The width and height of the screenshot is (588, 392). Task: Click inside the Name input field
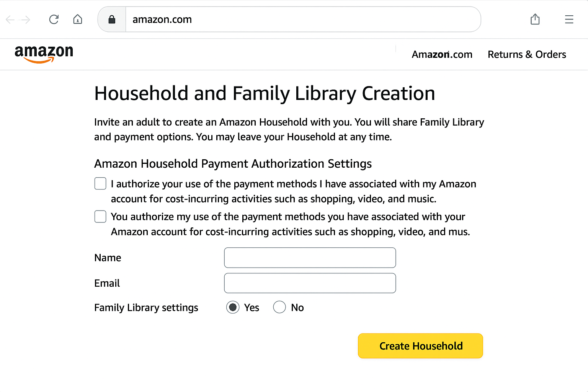tap(310, 258)
